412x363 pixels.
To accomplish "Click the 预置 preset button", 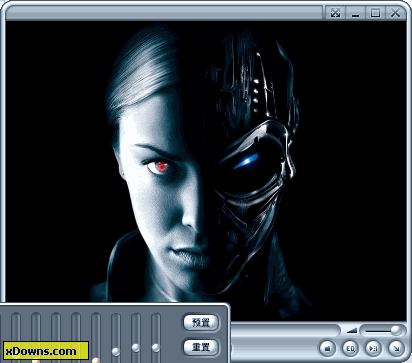I will coord(201,323).
